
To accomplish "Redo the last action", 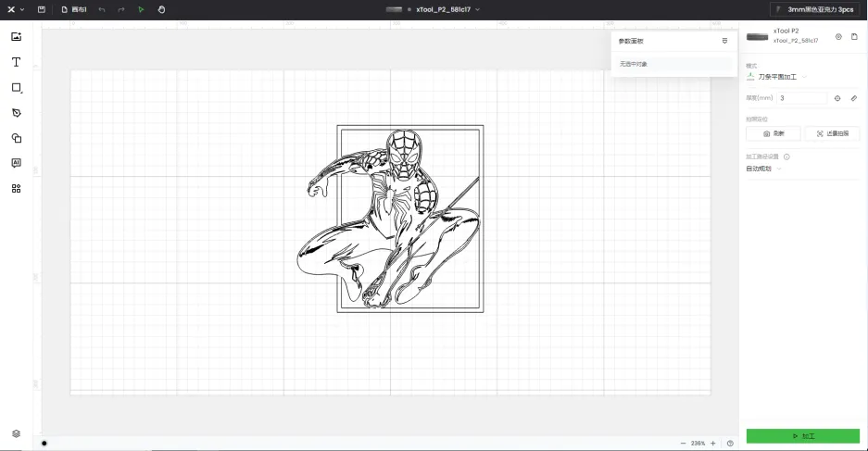I will [121, 9].
